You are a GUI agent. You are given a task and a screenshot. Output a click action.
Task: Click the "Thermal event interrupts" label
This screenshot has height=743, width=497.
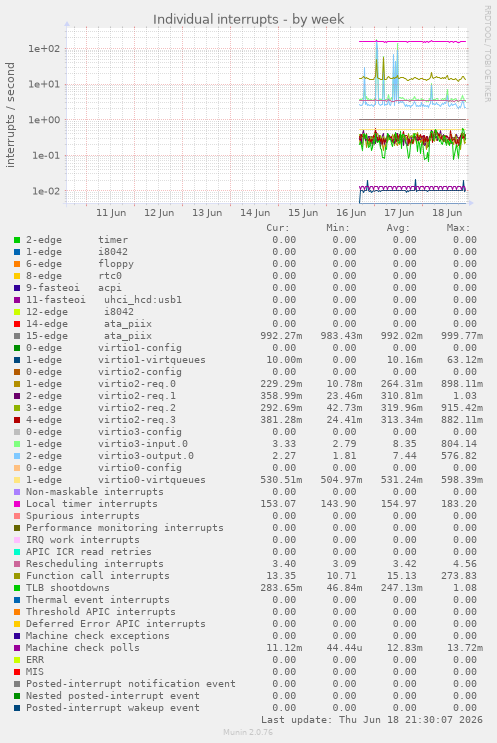click(98, 600)
